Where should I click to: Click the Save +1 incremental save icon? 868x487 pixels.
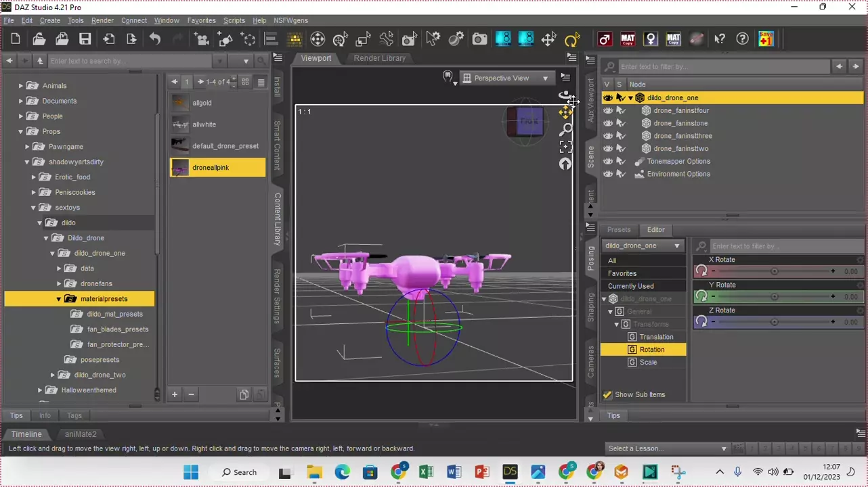pyautogui.click(x=766, y=39)
